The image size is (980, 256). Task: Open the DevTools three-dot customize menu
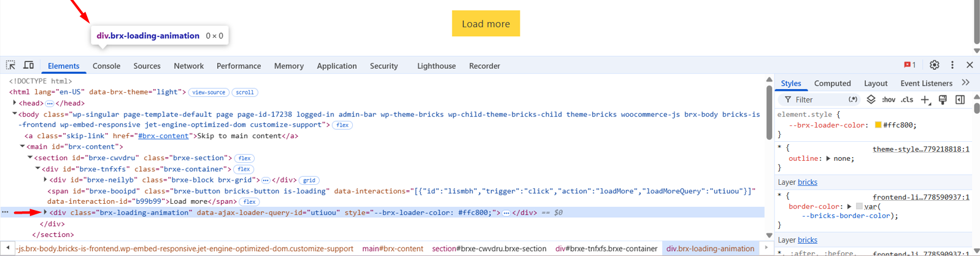952,65
